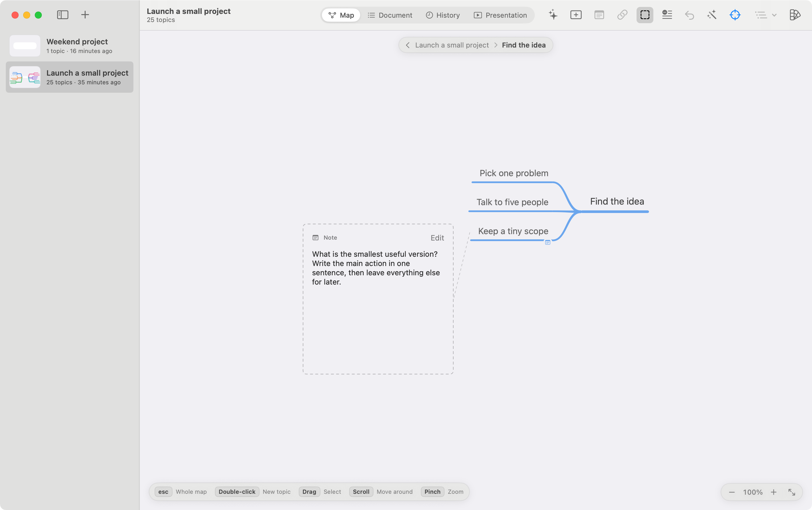Image resolution: width=812 pixels, height=510 pixels.
Task: Go back using the breadcrumb chevron
Action: pos(407,45)
